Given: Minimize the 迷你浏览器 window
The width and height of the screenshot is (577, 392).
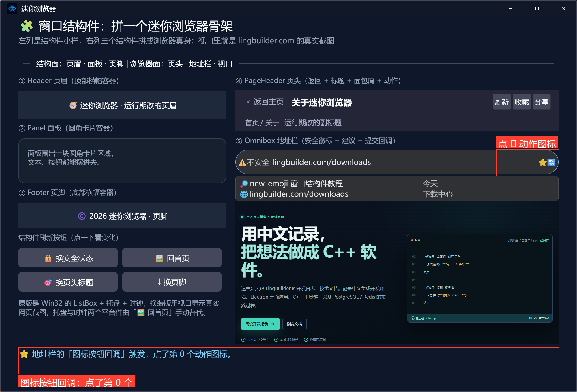Looking at the screenshot, I should pos(510,9).
